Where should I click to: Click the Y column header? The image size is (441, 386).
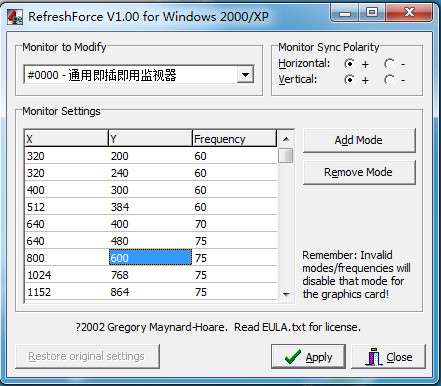pos(150,139)
